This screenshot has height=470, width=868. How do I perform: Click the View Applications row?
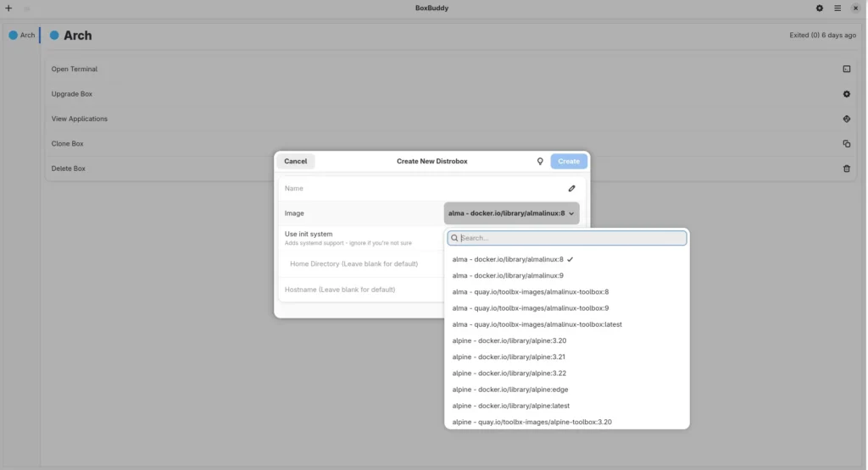point(451,119)
